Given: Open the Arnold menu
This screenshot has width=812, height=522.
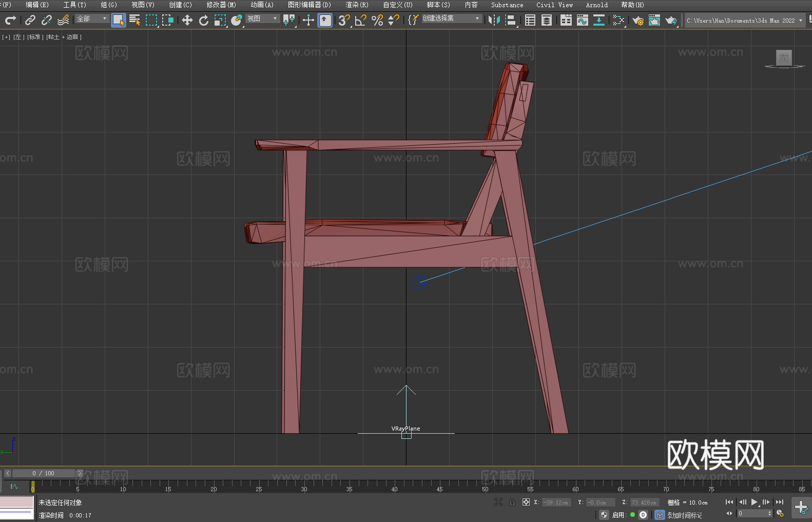Looking at the screenshot, I should pyautogui.click(x=596, y=5).
